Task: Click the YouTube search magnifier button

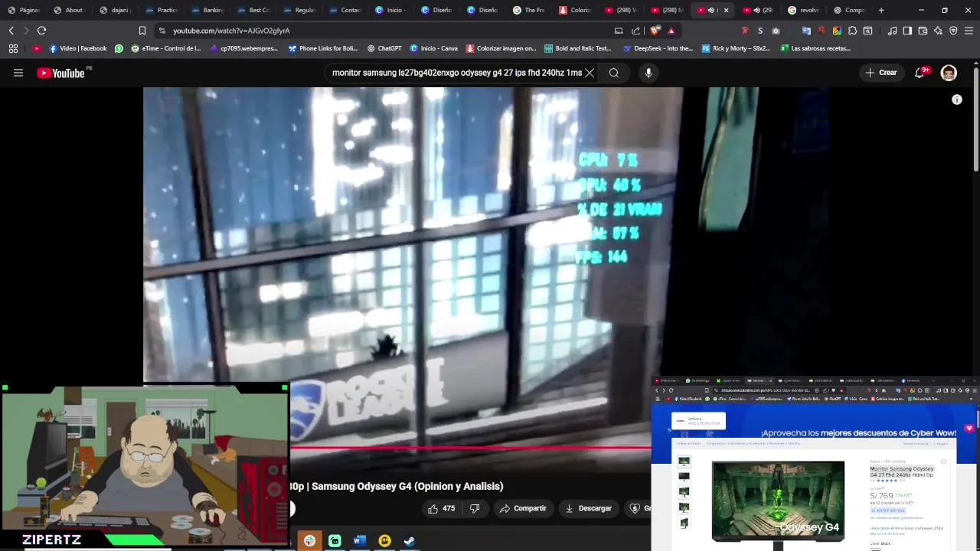Action: click(614, 73)
